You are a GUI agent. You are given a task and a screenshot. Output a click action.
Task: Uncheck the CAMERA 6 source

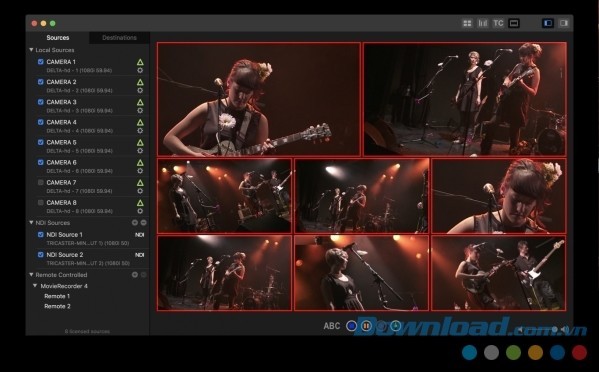[40, 162]
